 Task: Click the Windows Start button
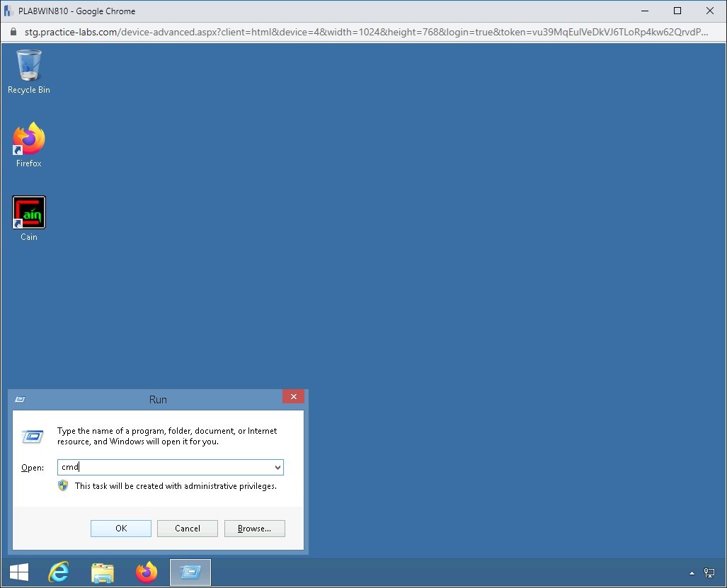tap(18, 572)
